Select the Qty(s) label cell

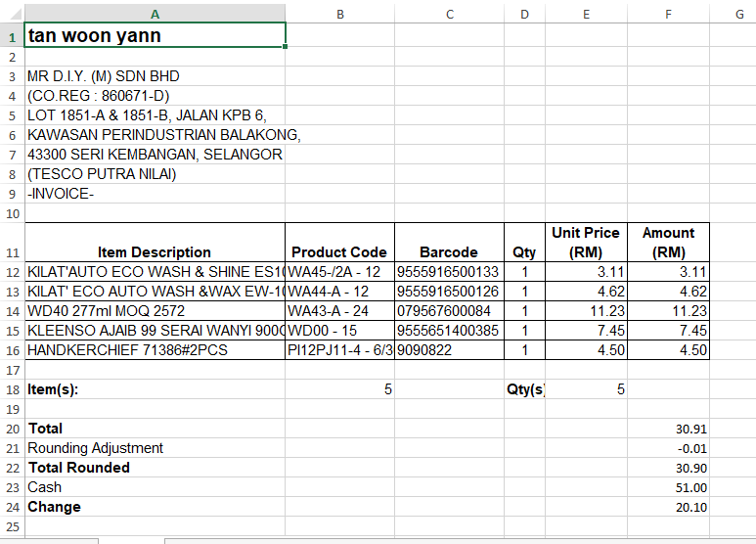[x=524, y=389]
